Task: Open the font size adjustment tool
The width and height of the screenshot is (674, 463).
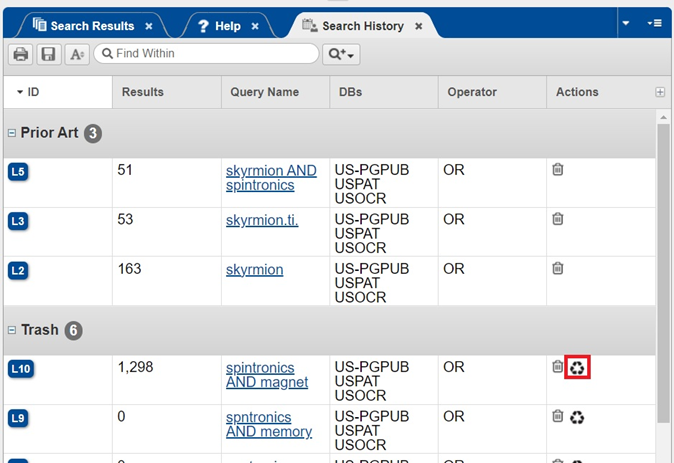Action: tap(77, 54)
